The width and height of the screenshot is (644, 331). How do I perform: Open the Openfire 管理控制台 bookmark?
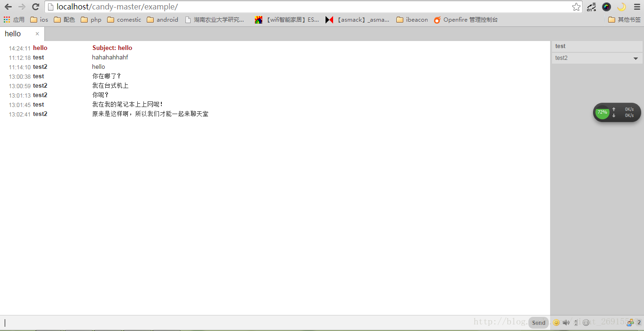pyautogui.click(x=466, y=20)
